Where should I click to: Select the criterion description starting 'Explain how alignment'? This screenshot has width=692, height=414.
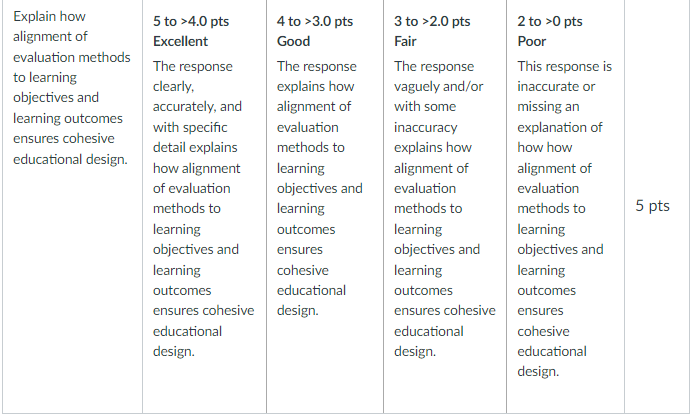[71, 88]
